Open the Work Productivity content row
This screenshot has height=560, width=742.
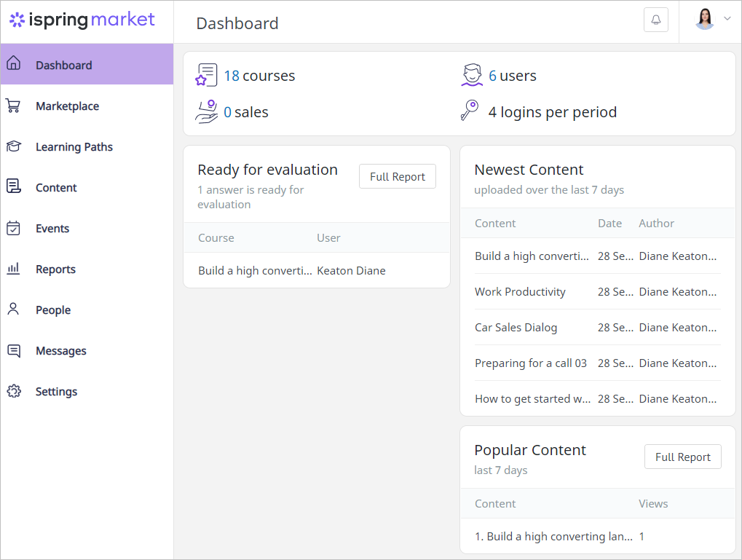pyautogui.click(x=598, y=291)
